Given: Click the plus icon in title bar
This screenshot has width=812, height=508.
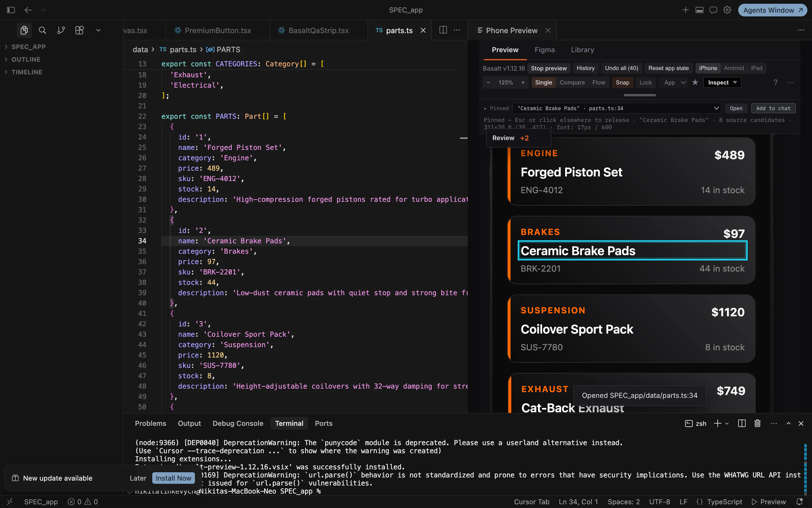Looking at the screenshot, I should pyautogui.click(x=686, y=10).
